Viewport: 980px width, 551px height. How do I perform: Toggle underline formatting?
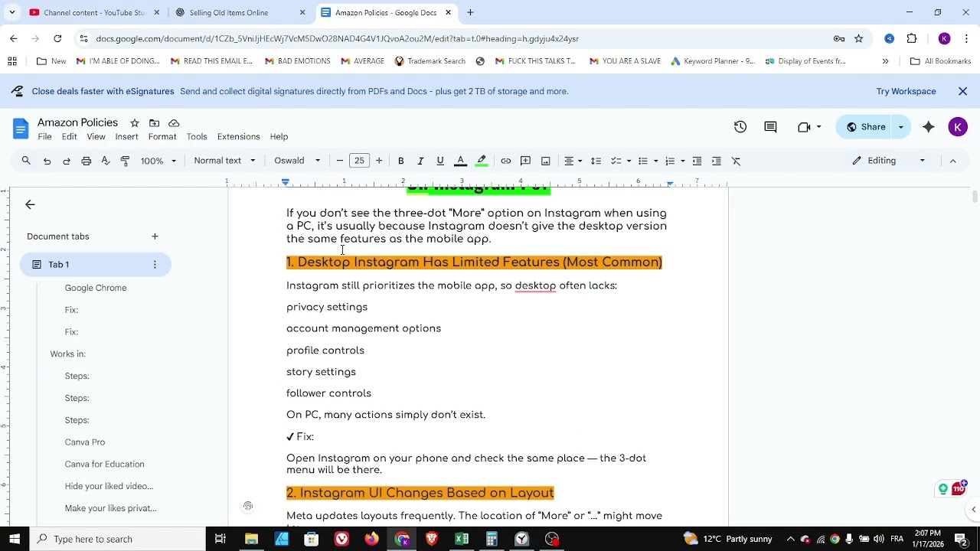[x=440, y=161]
